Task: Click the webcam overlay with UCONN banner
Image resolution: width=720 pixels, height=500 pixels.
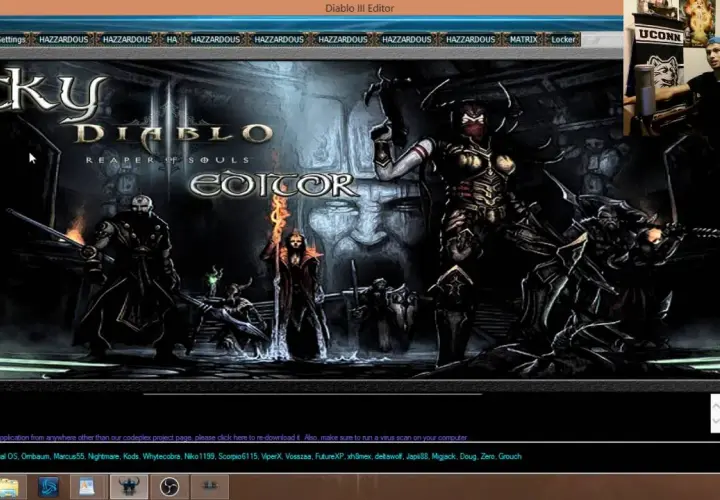Action: pos(671,68)
